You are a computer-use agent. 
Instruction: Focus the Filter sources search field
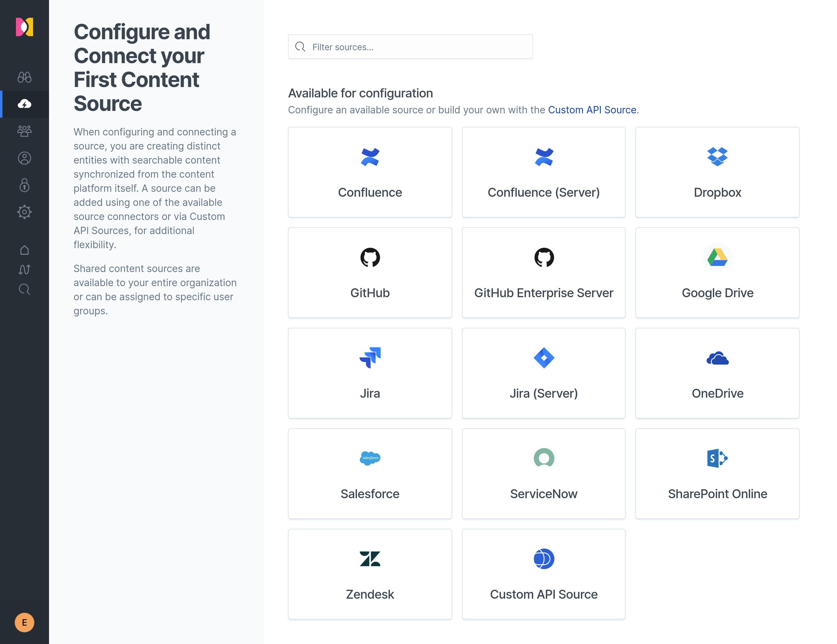click(410, 47)
